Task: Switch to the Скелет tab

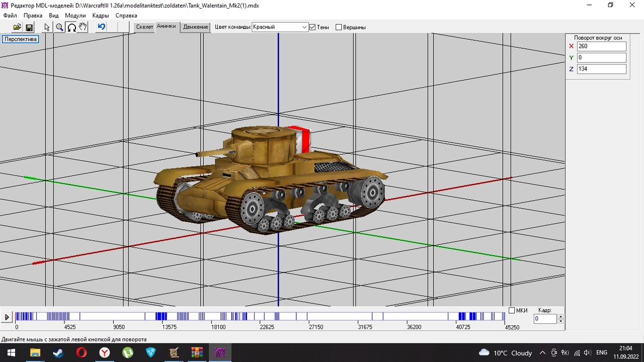Action: click(x=144, y=27)
